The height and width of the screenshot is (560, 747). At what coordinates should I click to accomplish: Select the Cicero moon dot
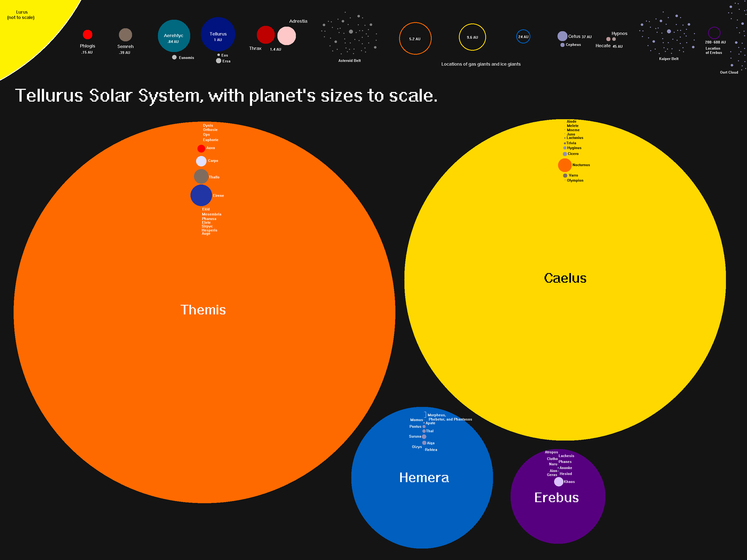[x=565, y=154]
